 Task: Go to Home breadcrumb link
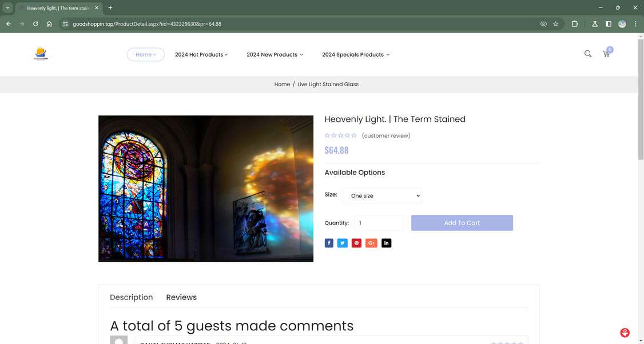click(x=282, y=84)
